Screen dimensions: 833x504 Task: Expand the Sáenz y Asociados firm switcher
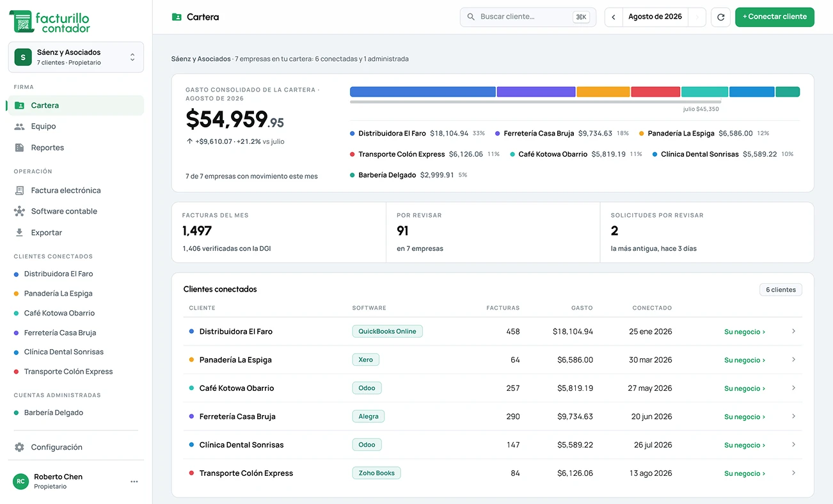click(x=75, y=58)
